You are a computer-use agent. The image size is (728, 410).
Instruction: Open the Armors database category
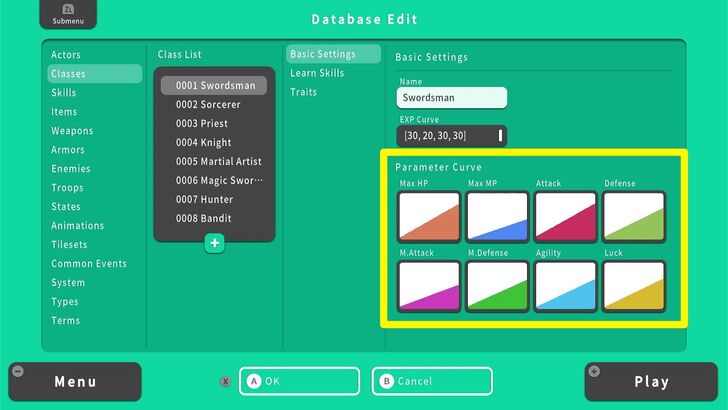click(68, 150)
